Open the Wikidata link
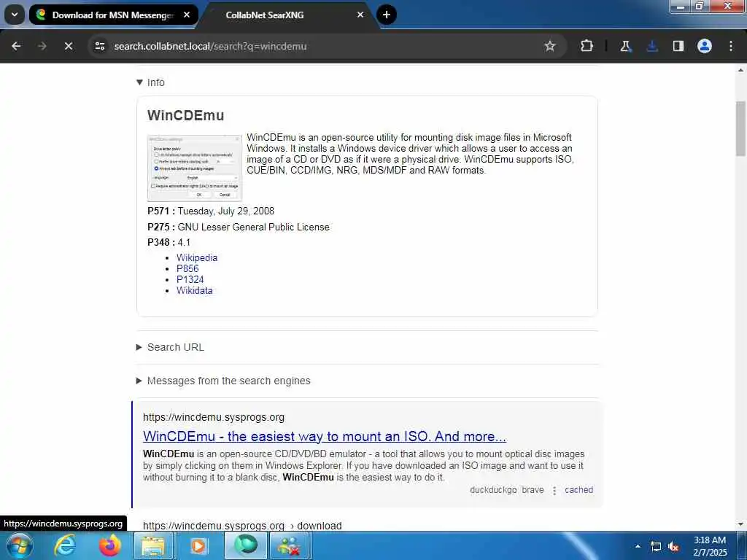The image size is (747, 560). coord(194,290)
